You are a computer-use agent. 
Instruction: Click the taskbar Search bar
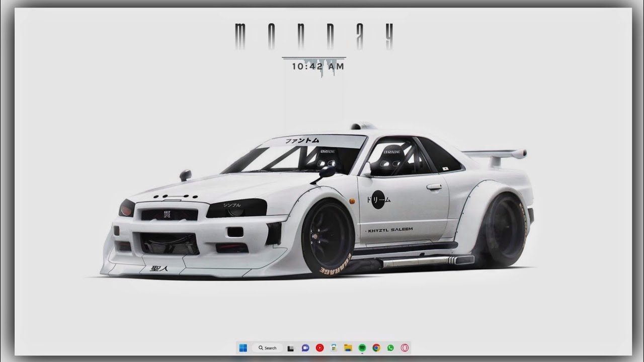click(268, 347)
